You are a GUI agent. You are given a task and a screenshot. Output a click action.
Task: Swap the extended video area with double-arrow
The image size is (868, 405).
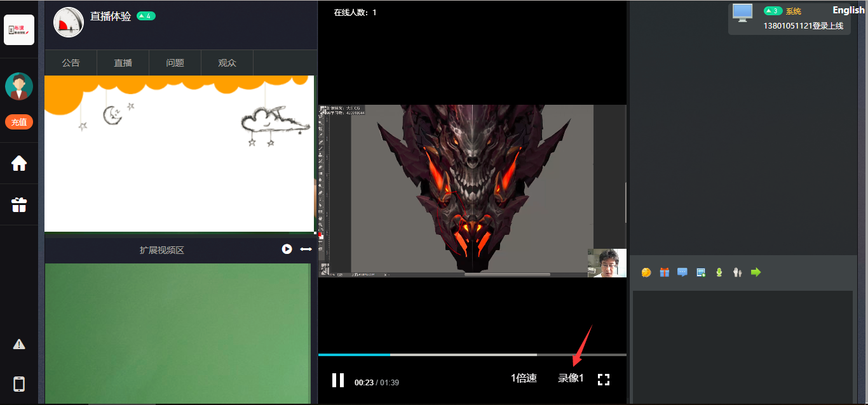tap(306, 249)
